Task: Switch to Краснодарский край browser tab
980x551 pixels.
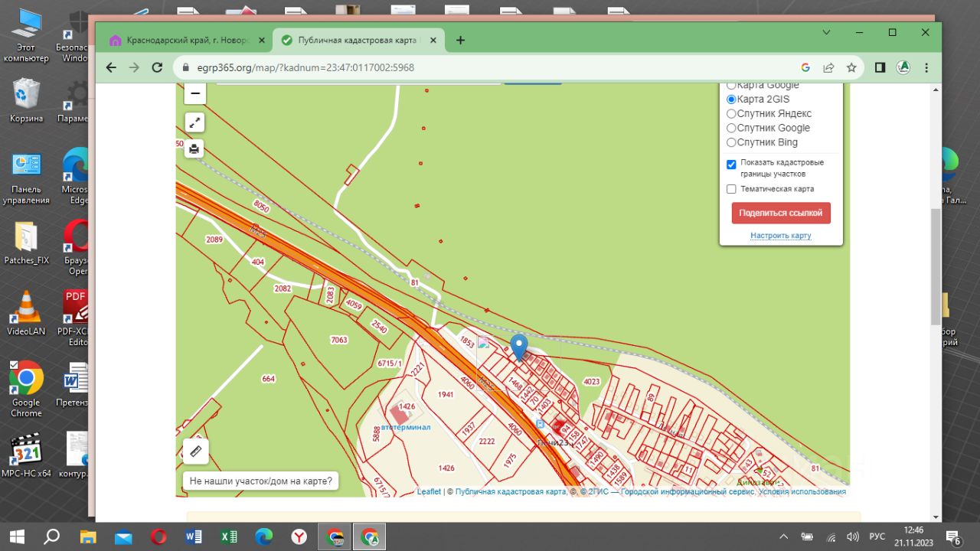Action: [x=186, y=41]
